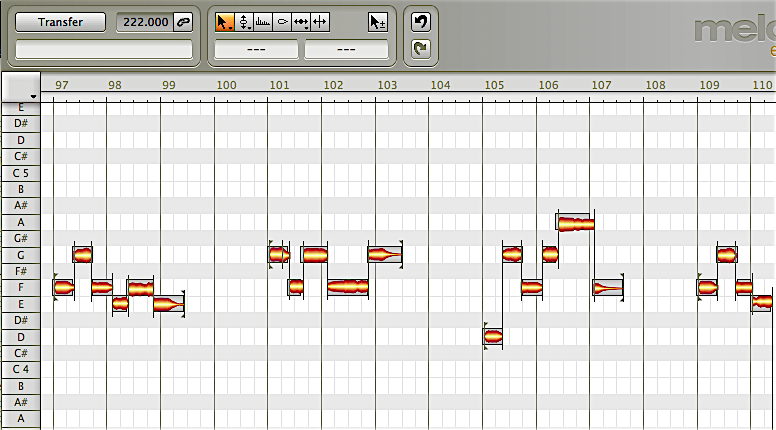Click the G# pitch ruler label
Viewport: 776px width, 430px height.
(21, 239)
